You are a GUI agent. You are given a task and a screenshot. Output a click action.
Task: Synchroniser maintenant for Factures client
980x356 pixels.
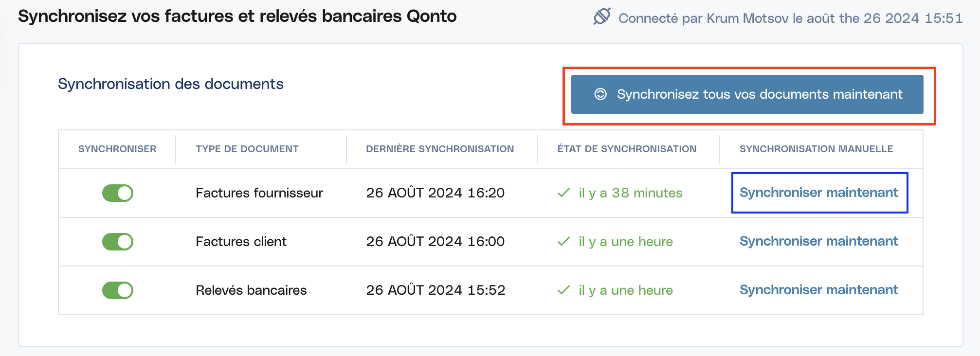click(x=818, y=241)
